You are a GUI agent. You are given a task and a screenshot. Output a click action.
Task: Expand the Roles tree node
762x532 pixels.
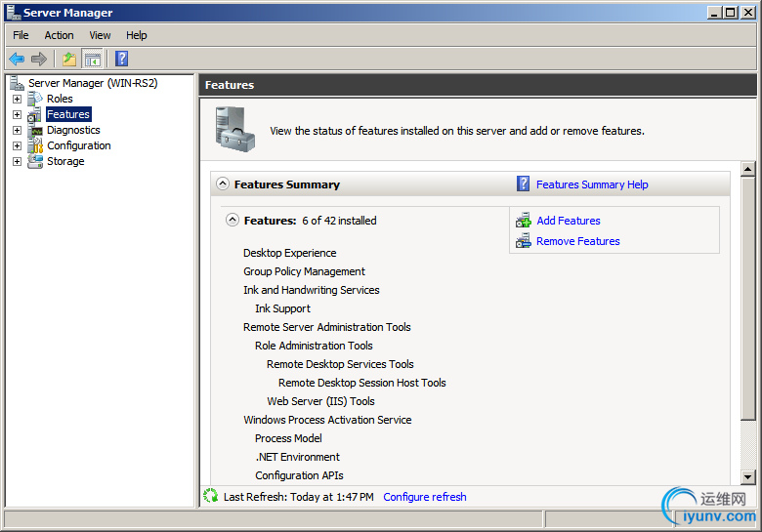coord(17,99)
